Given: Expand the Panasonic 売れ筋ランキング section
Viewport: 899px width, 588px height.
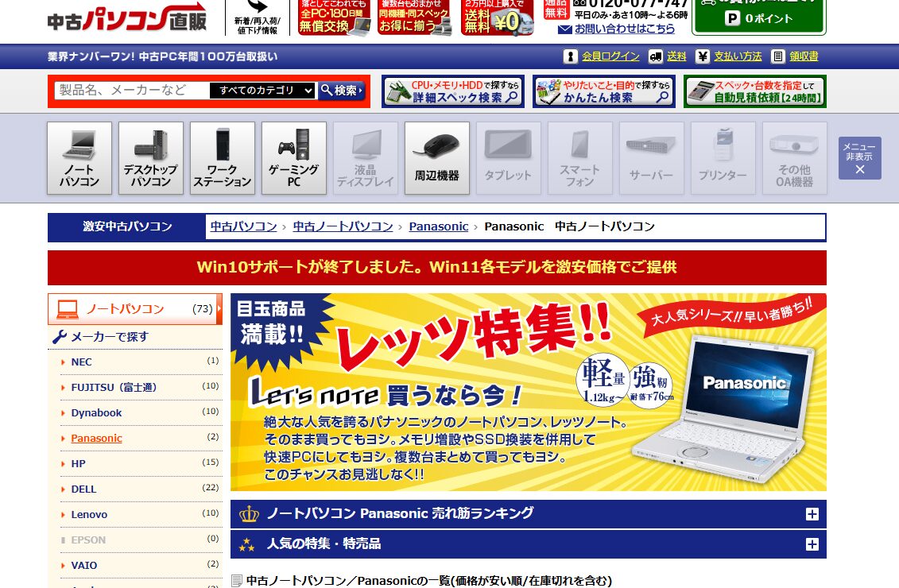Looking at the screenshot, I should [812, 514].
